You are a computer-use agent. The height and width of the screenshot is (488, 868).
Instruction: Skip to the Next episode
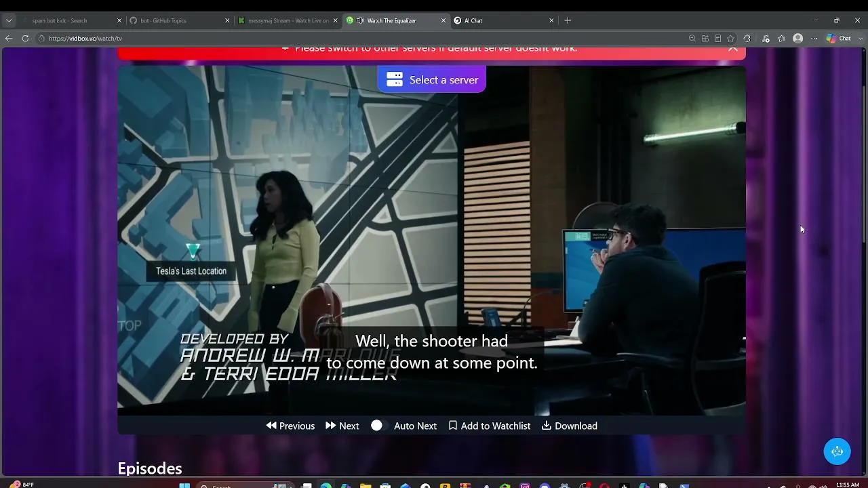click(x=342, y=426)
